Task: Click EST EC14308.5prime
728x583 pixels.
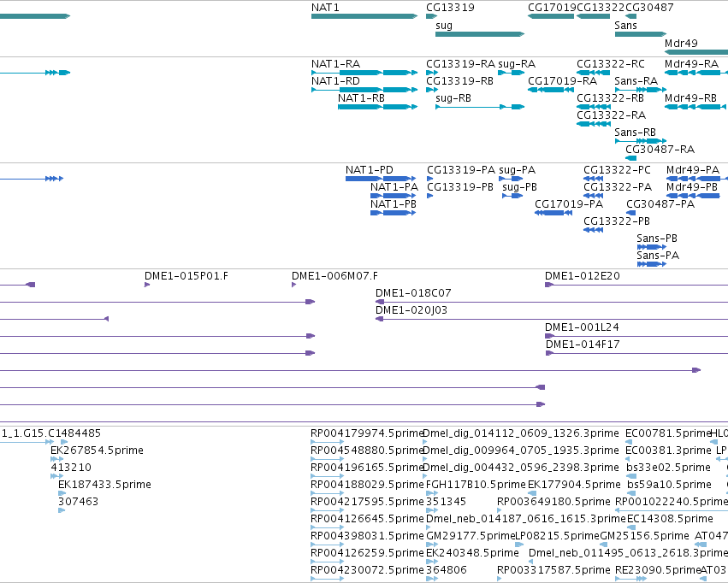Action: point(630,527)
